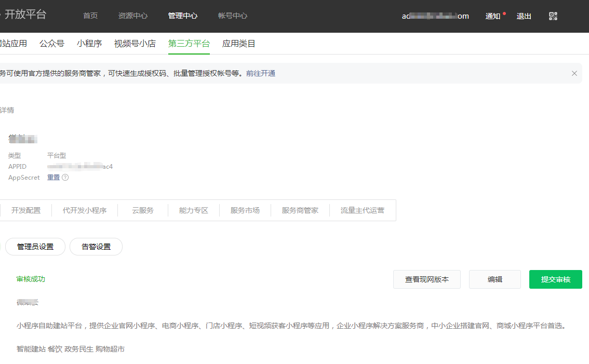Open 查看现网版本 to view live version
The width and height of the screenshot is (589, 364).
(426, 279)
